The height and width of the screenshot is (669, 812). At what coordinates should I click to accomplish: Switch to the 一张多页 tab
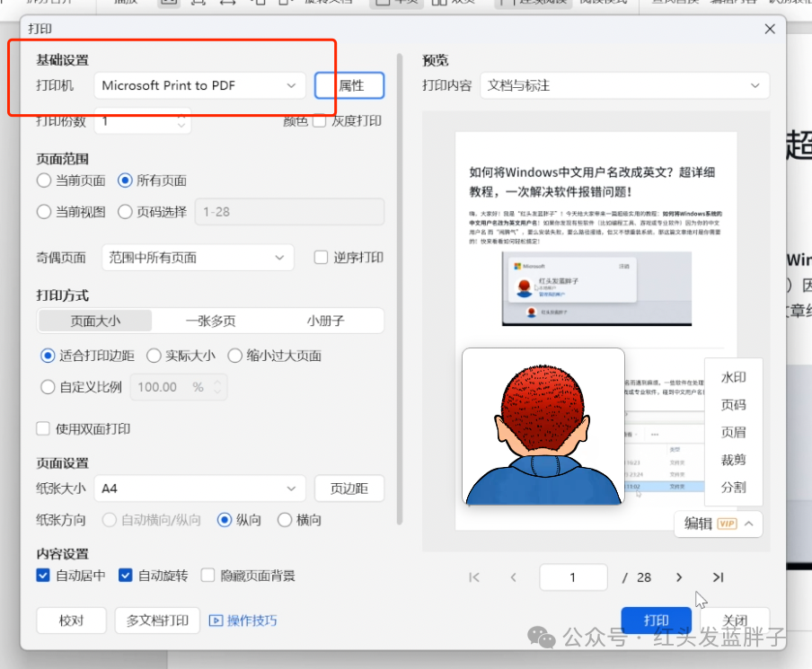click(210, 321)
